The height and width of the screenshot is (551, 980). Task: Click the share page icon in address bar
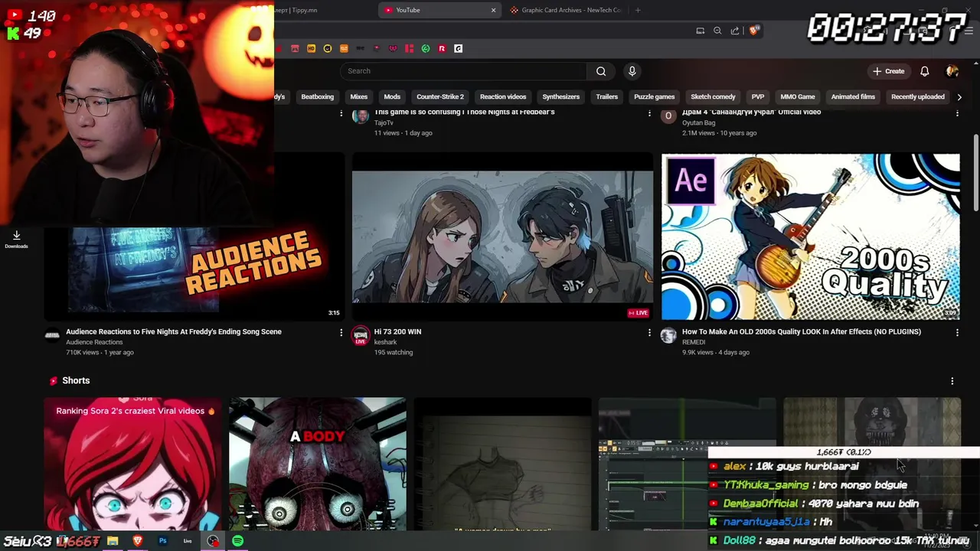pos(735,31)
